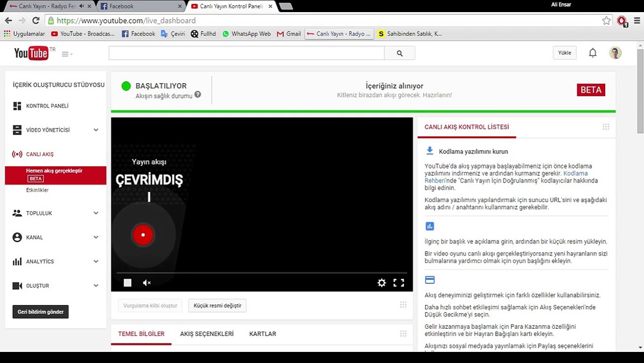Stop the player preview

pos(128,283)
